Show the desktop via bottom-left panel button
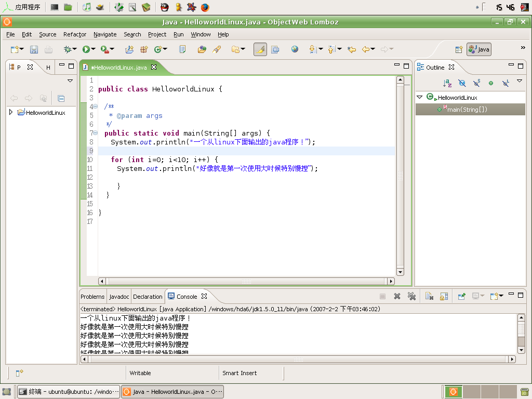Image resolution: width=532 pixels, height=399 pixels. [x=7, y=392]
